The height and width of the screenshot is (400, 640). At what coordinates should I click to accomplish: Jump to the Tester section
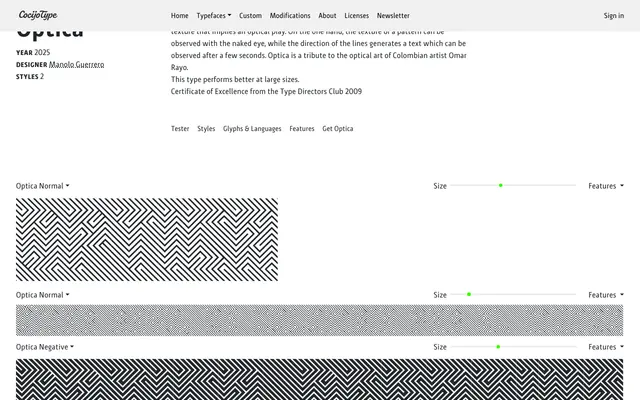180,129
